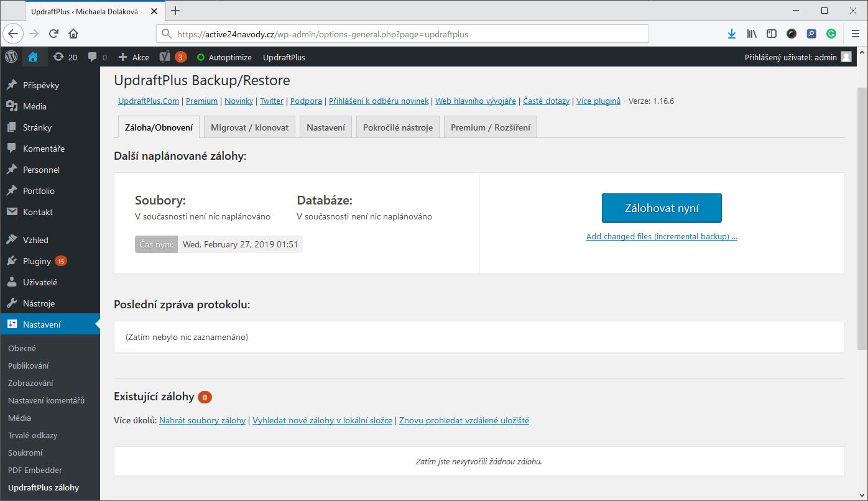The image size is (868, 501).
Task: Click Add changed files incremental backup link
Action: point(662,236)
